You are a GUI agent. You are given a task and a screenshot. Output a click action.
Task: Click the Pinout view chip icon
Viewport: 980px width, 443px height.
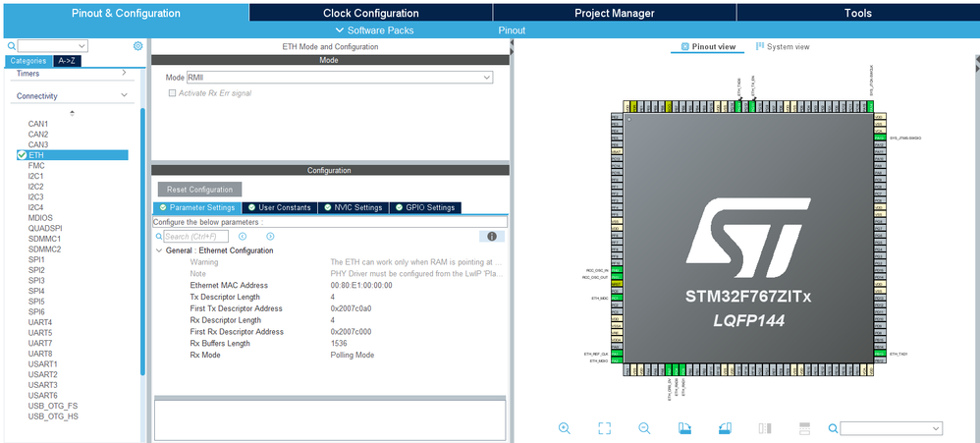(685, 46)
